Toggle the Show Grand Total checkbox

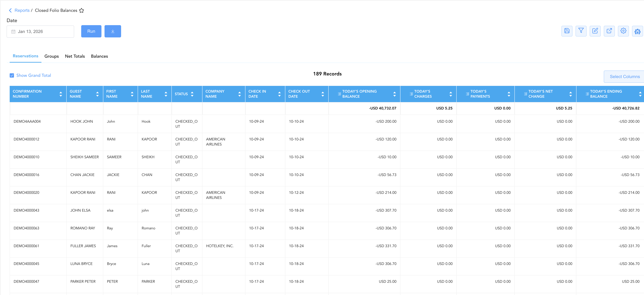click(12, 75)
